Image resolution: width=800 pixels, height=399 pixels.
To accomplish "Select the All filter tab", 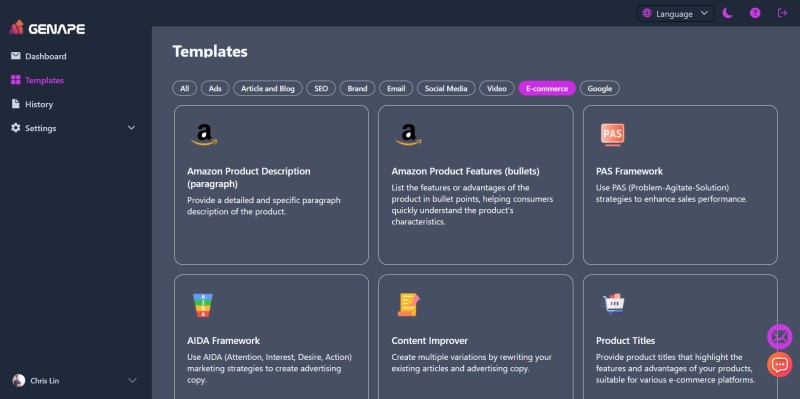I will pos(185,88).
